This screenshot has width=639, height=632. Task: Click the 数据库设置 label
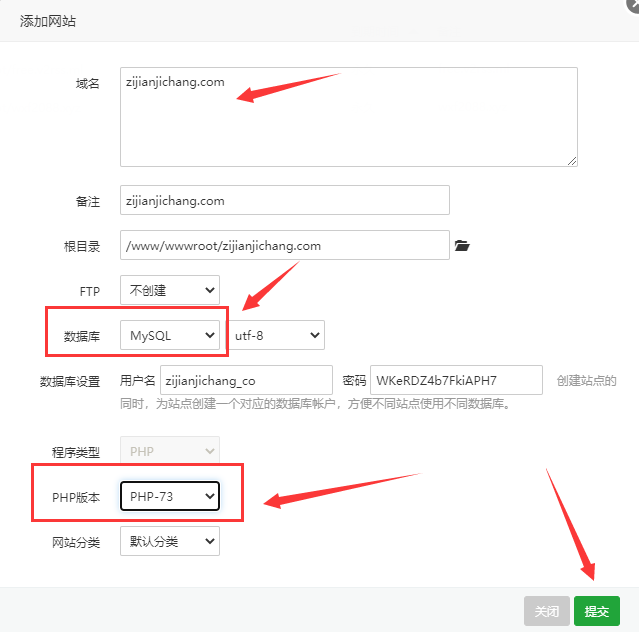(70, 381)
